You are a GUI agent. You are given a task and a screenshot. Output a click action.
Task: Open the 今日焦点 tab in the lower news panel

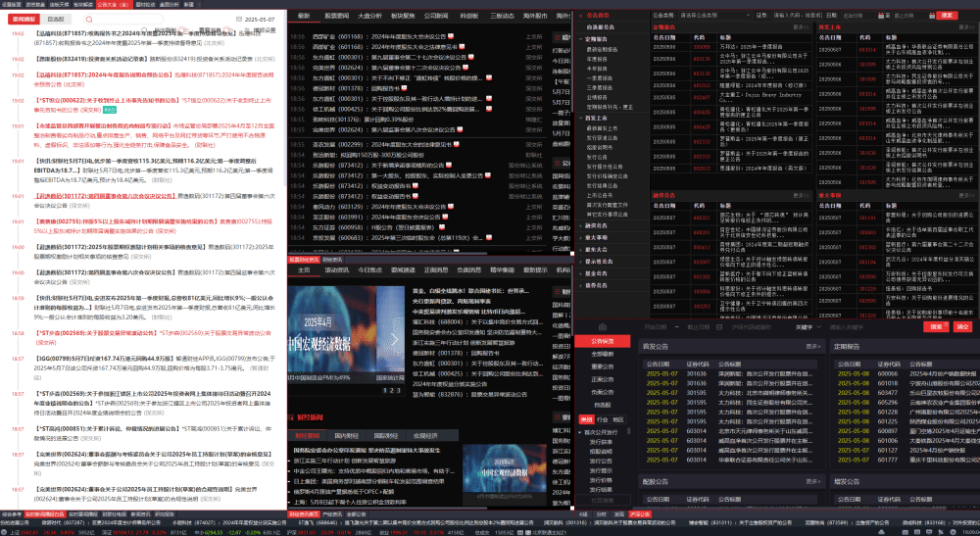[369, 269]
